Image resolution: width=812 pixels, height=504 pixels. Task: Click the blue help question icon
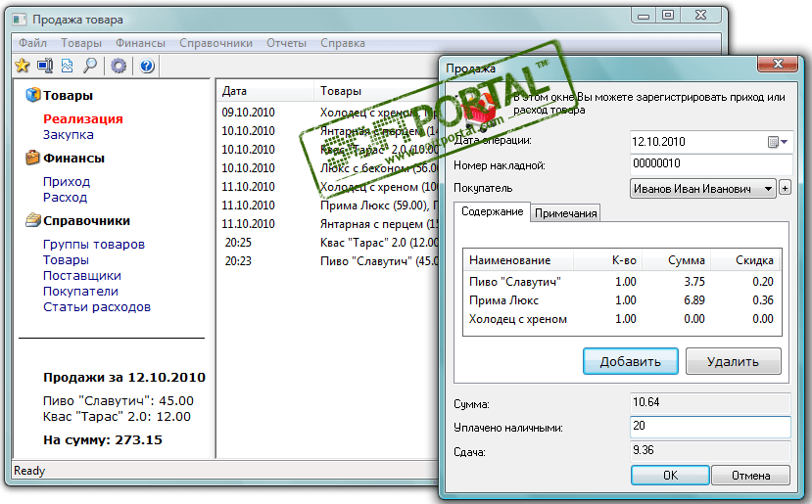tap(147, 66)
